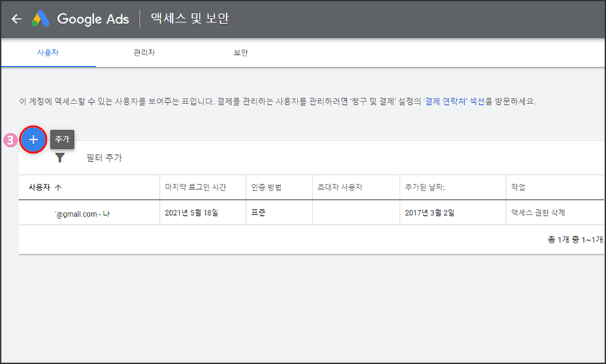Click the 2021년 5월 18일 login date cell

click(x=191, y=213)
